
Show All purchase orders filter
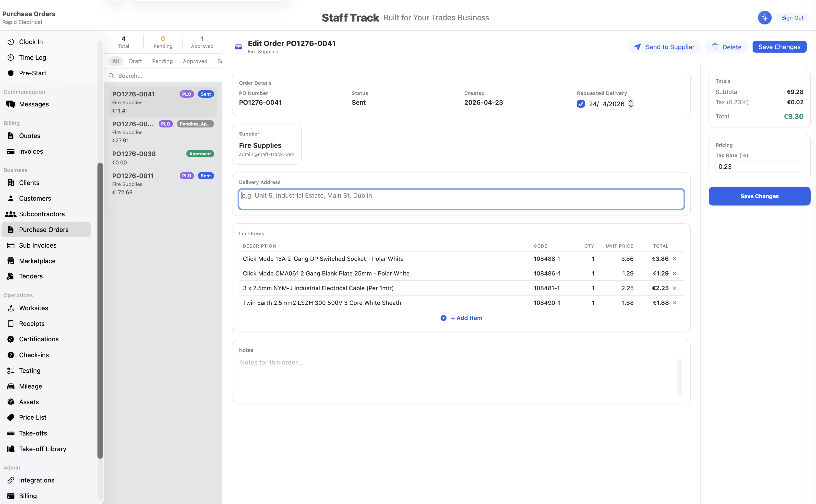click(115, 61)
